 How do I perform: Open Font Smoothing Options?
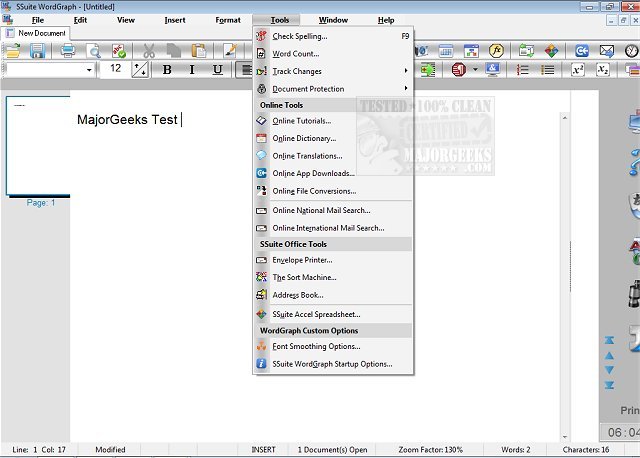pyautogui.click(x=333, y=346)
